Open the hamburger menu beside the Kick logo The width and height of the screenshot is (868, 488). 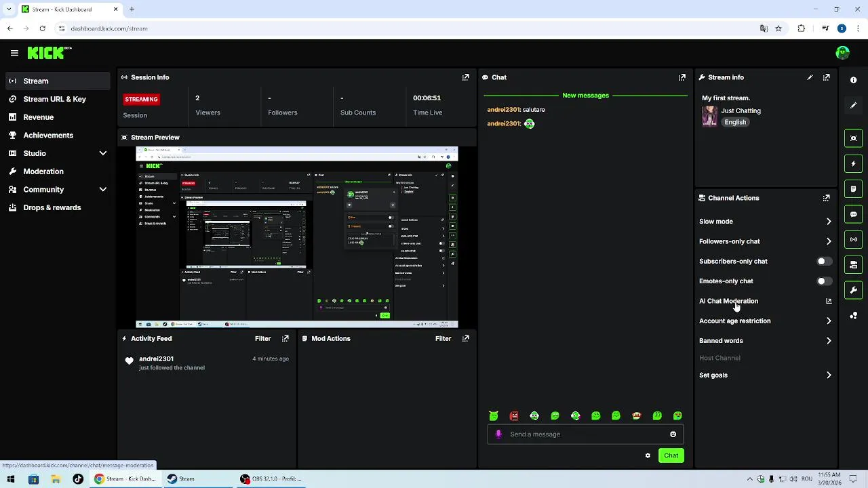pyautogui.click(x=14, y=53)
